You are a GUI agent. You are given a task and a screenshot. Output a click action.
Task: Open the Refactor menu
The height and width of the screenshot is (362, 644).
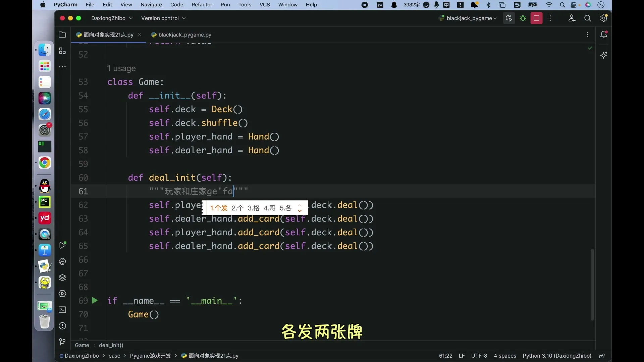point(202,5)
